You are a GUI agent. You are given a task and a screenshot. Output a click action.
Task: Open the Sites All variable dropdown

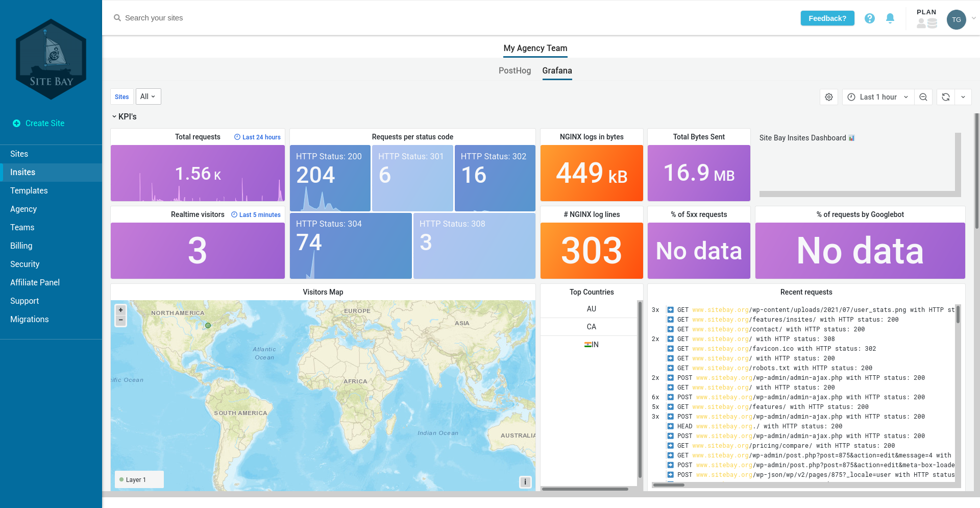(148, 96)
